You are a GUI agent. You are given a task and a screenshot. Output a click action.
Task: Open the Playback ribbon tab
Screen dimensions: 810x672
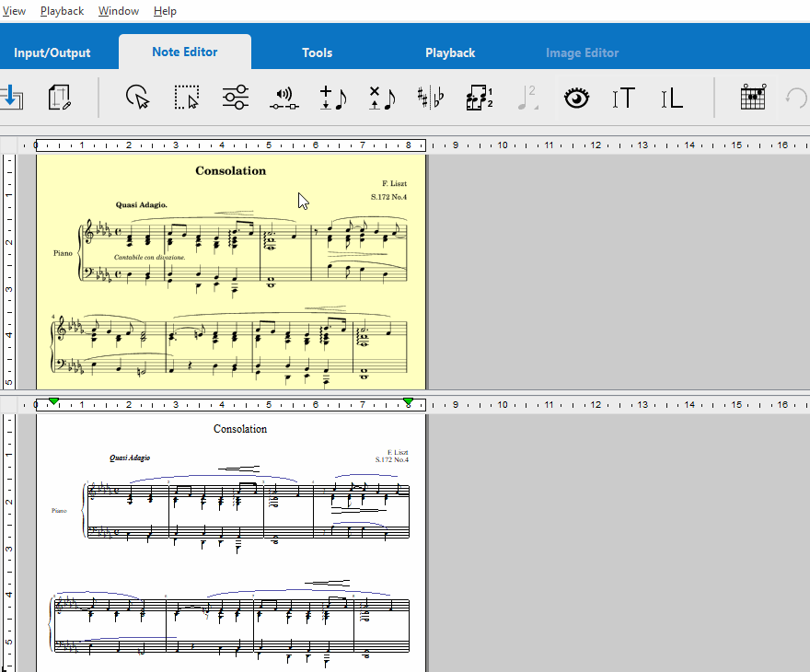click(450, 52)
